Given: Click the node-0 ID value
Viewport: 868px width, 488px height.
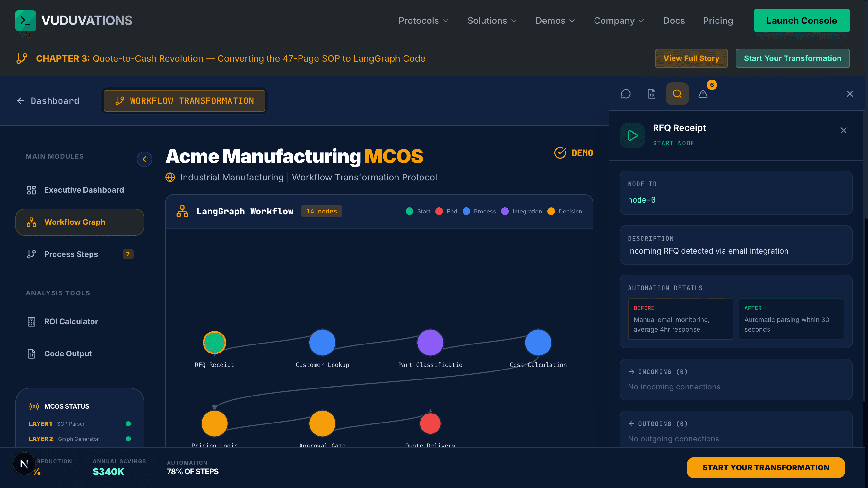Looking at the screenshot, I should coord(642,200).
